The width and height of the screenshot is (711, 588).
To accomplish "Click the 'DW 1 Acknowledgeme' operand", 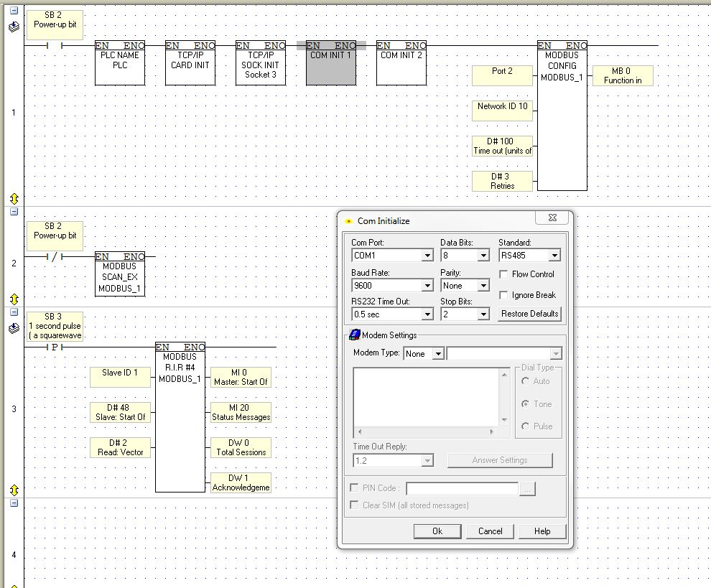I will tap(241, 482).
